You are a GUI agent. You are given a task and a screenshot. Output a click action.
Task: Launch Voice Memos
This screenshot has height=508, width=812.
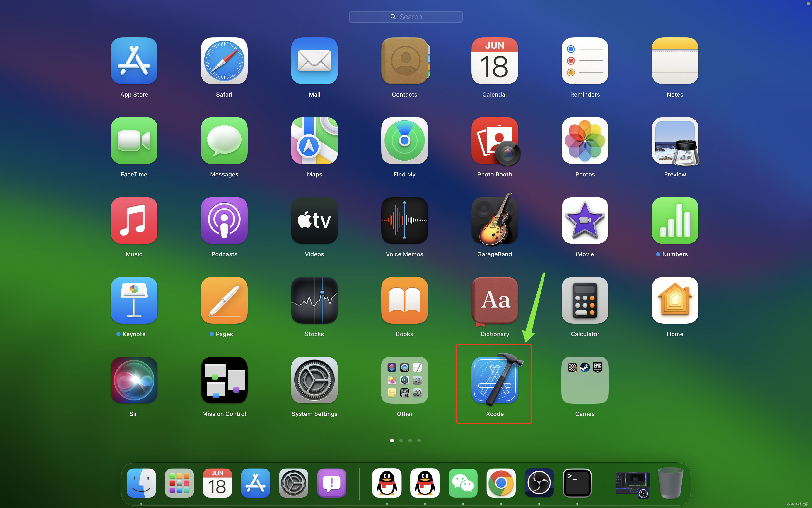pyautogui.click(x=404, y=220)
